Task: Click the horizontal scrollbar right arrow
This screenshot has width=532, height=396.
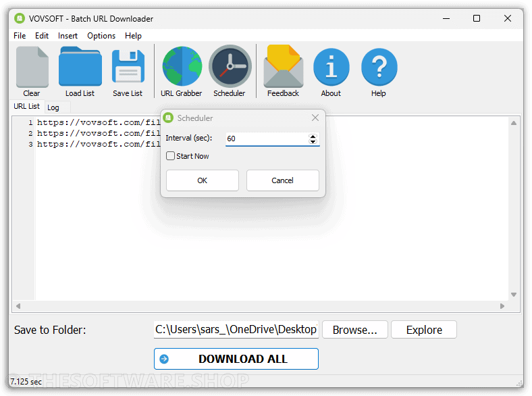Action: [x=502, y=306]
